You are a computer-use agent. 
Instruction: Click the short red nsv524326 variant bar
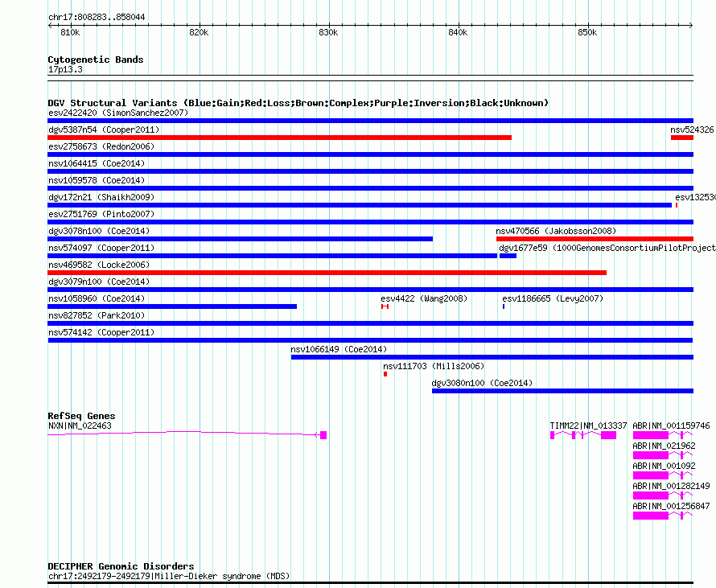(681, 138)
